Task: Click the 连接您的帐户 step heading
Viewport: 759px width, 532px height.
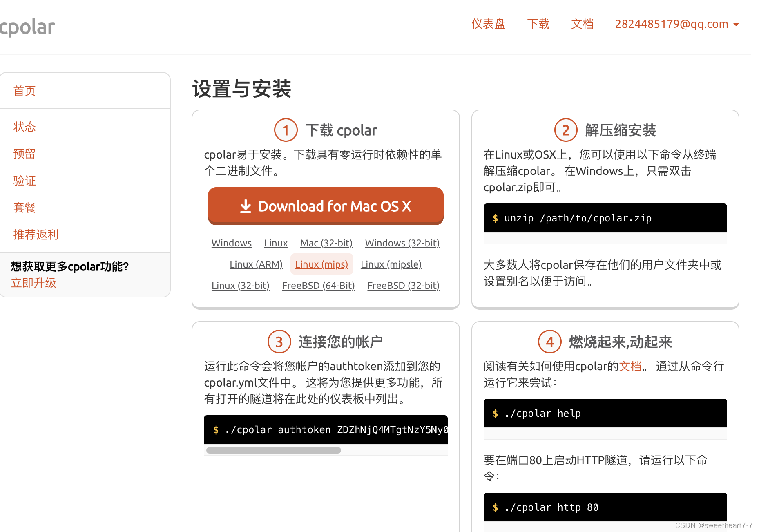Action: 341,342
